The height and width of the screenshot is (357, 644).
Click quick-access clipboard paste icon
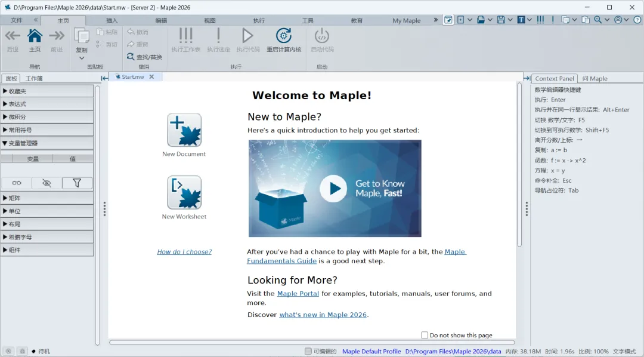pos(586,20)
